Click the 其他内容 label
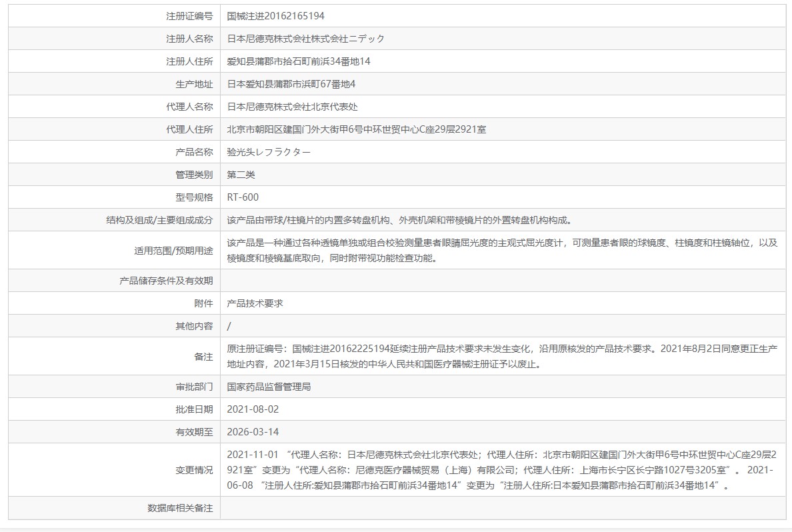792x532 pixels. [x=194, y=327]
